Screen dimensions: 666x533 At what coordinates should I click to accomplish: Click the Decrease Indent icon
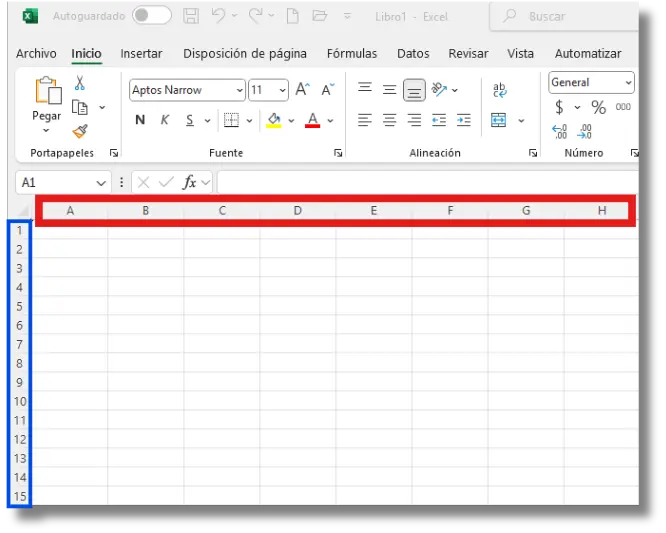(439, 120)
